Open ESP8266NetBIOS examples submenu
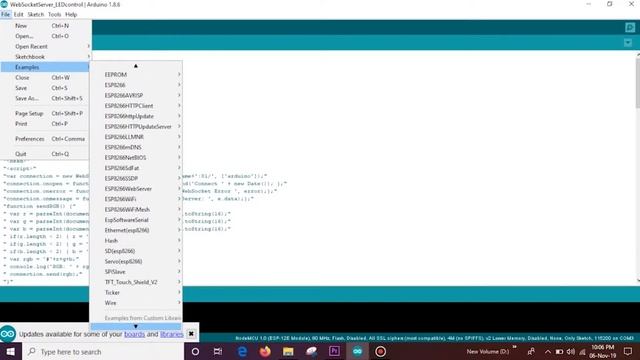This screenshot has width=640, height=360. pos(136,158)
